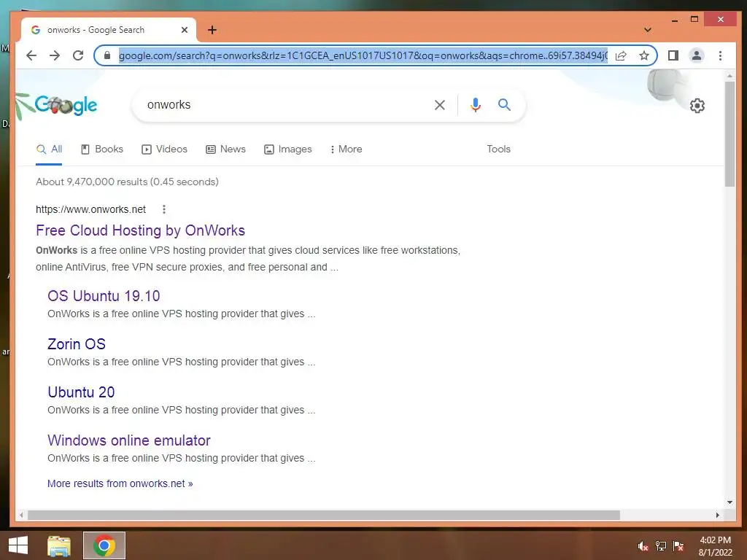Click the horizontal scrollbar left arrow
747x560 pixels.
[x=21, y=516]
